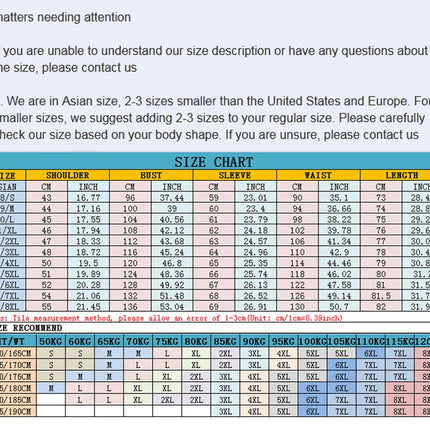The image size is (430, 430).
Task: Select the BUST column header
Action: 151,175
